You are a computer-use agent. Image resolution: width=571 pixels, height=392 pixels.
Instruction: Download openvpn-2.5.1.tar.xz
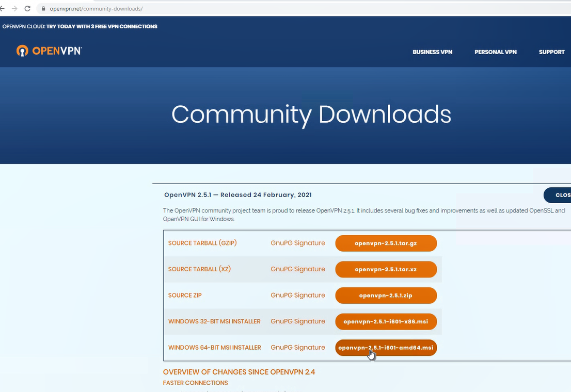click(386, 269)
